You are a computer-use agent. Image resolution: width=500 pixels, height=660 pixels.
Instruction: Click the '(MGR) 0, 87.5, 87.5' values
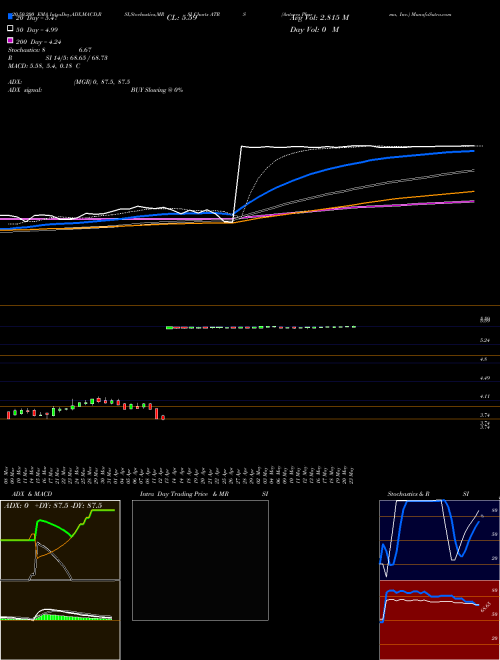[102, 82]
